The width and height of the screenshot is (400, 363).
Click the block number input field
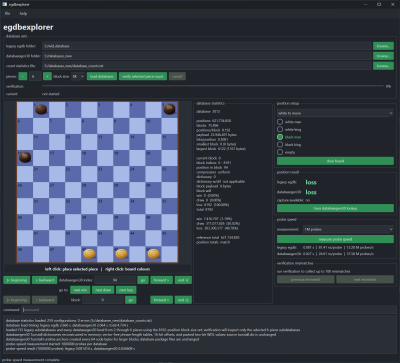103,300
